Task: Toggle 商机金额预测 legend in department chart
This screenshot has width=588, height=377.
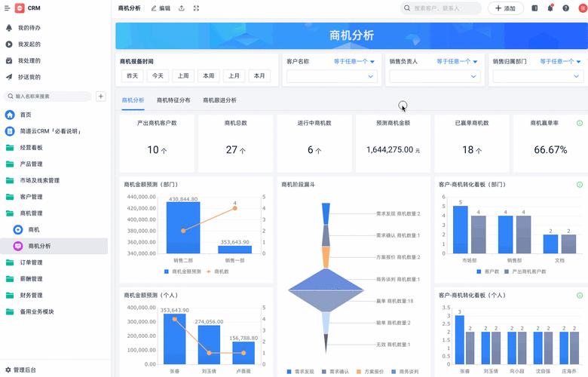Action: pyautogui.click(x=182, y=271)
